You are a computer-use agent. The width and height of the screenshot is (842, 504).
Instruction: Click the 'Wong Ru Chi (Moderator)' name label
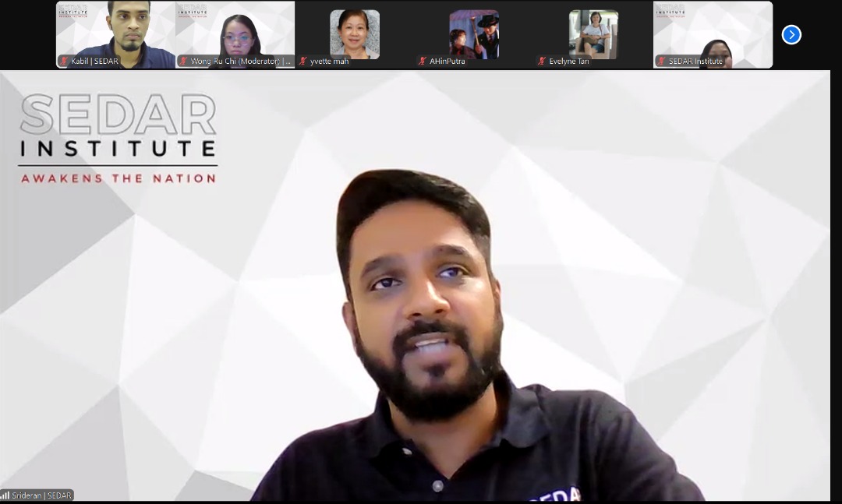[x=240, y=62]
